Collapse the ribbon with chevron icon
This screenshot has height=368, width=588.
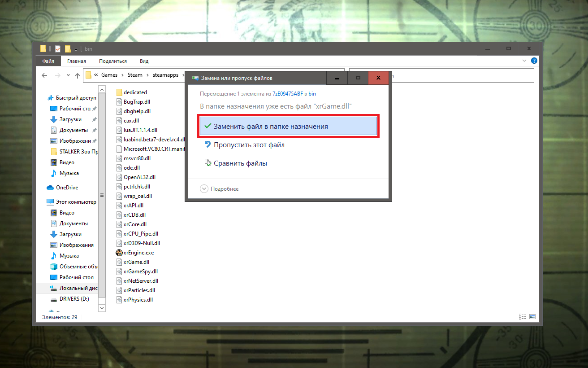(x=525, y=61)
